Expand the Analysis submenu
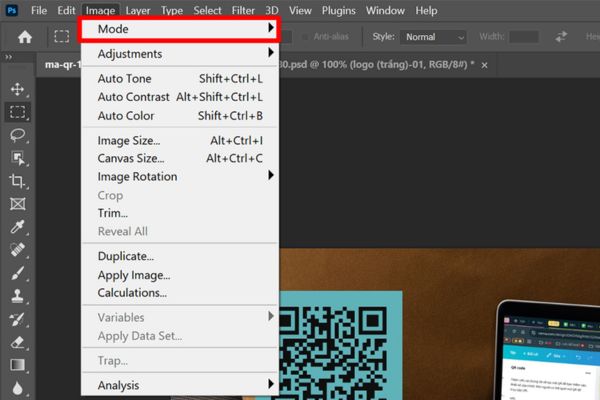The height and width of the screenshot is (400, 600). (x=179, y=385)
